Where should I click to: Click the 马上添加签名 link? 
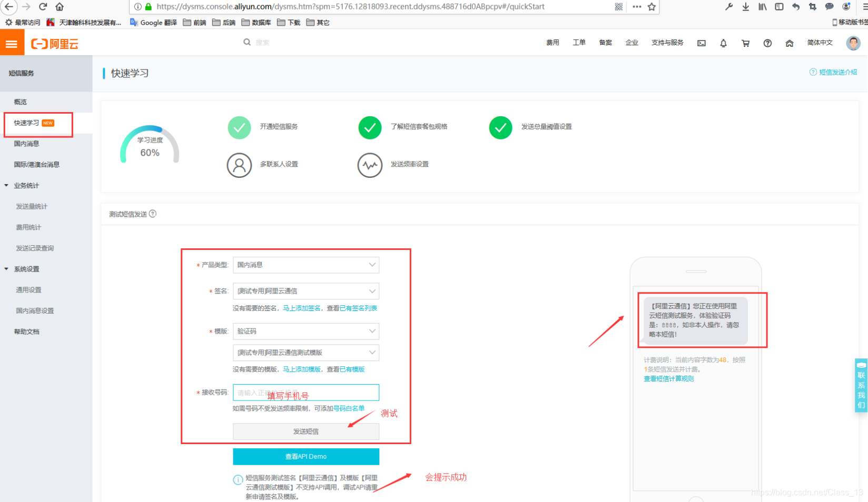coord(302,308)
